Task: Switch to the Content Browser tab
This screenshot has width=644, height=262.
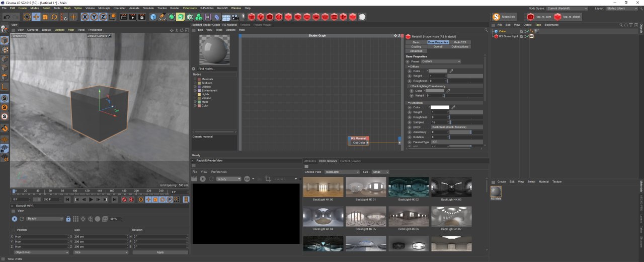Action: [x=350, y=161]
